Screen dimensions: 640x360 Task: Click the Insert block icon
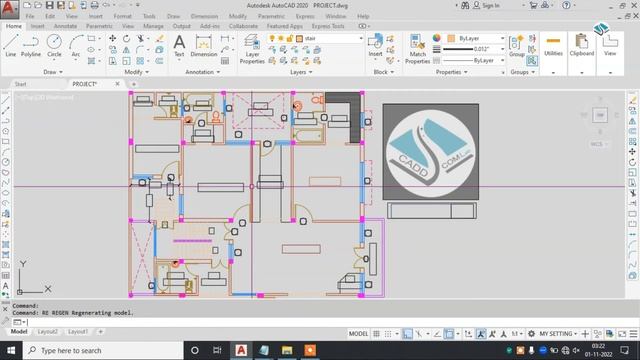tap(375, 45)
